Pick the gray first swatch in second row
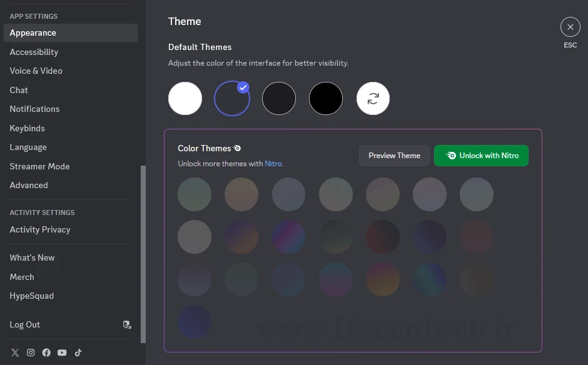The height and width of the screenshot is (365, 588). (x=195, y=237)
